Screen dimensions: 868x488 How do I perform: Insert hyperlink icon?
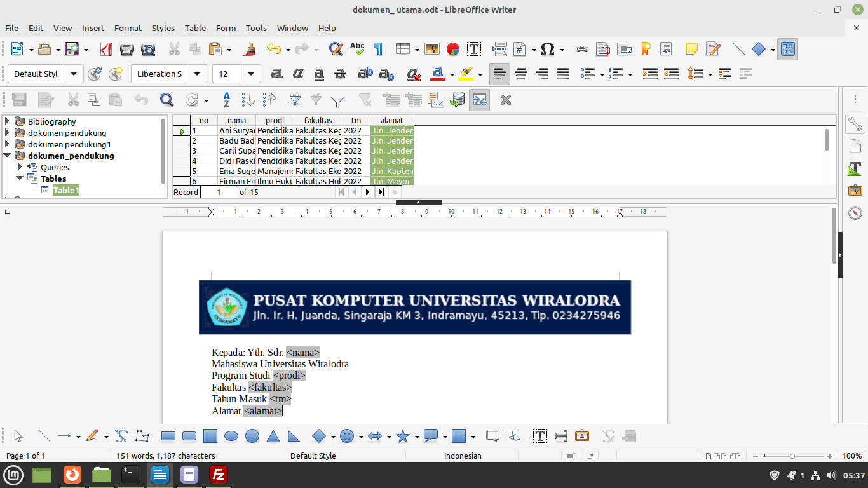582,49
